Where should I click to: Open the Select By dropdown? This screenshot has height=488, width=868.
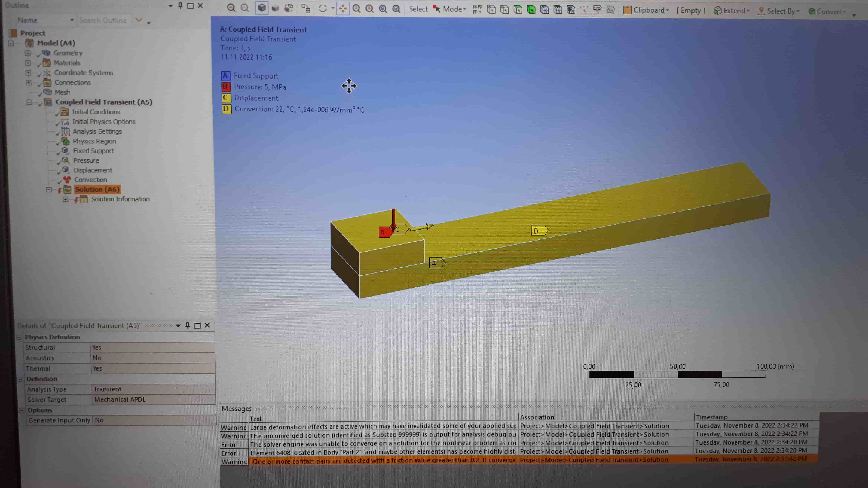click(778, 11)
